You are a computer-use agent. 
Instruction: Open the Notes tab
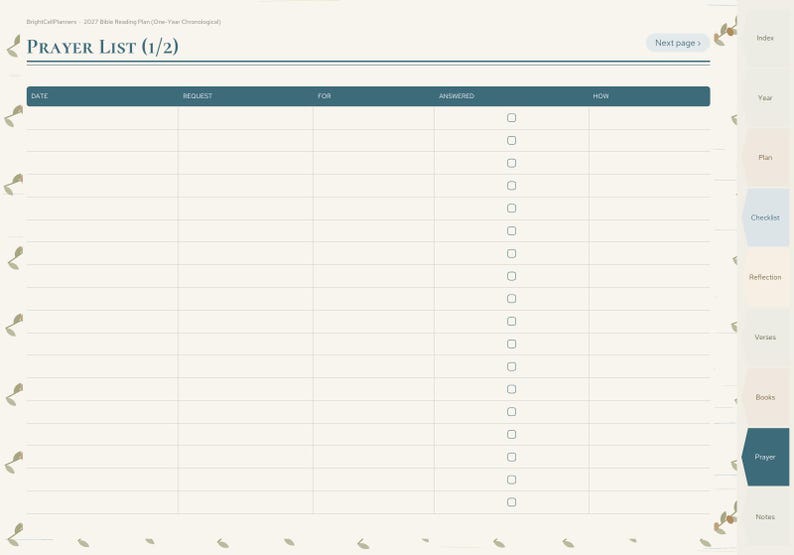click(x=765, y=517)
